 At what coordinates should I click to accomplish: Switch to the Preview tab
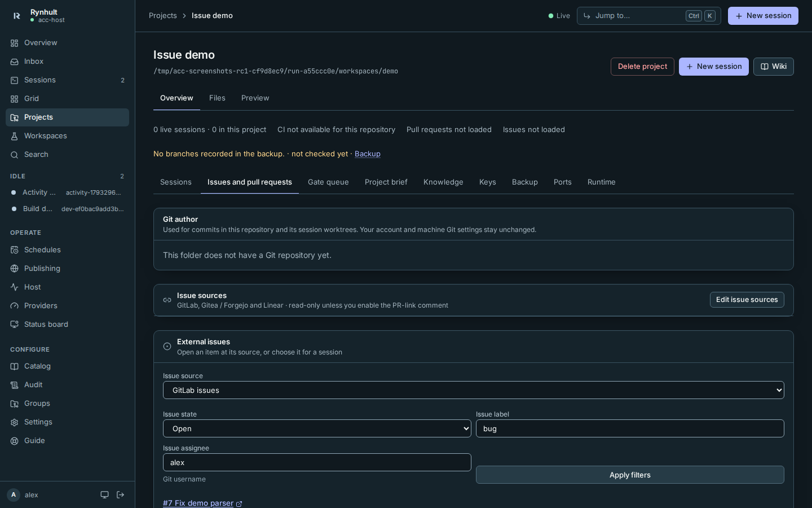[x=255, y=98]
